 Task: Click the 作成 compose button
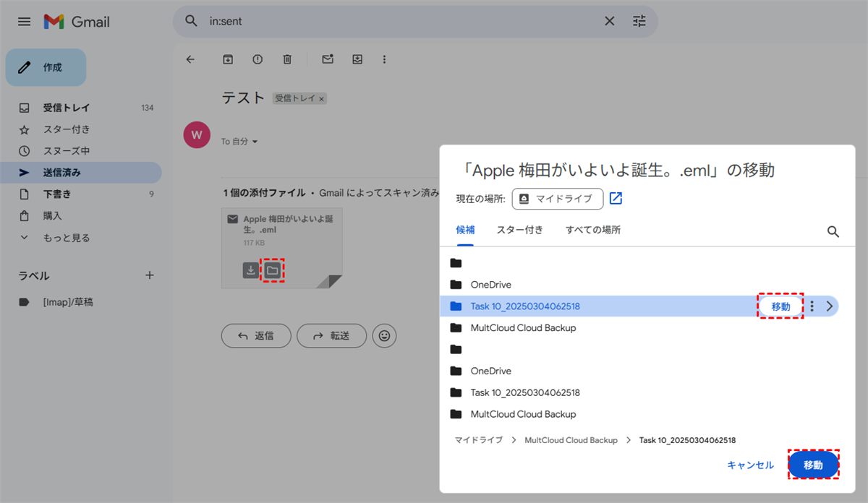46,67
